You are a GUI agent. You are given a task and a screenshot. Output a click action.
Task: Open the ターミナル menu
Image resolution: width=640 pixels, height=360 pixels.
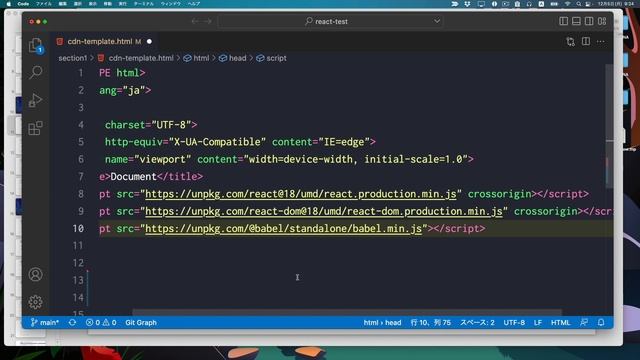point(144,4)
